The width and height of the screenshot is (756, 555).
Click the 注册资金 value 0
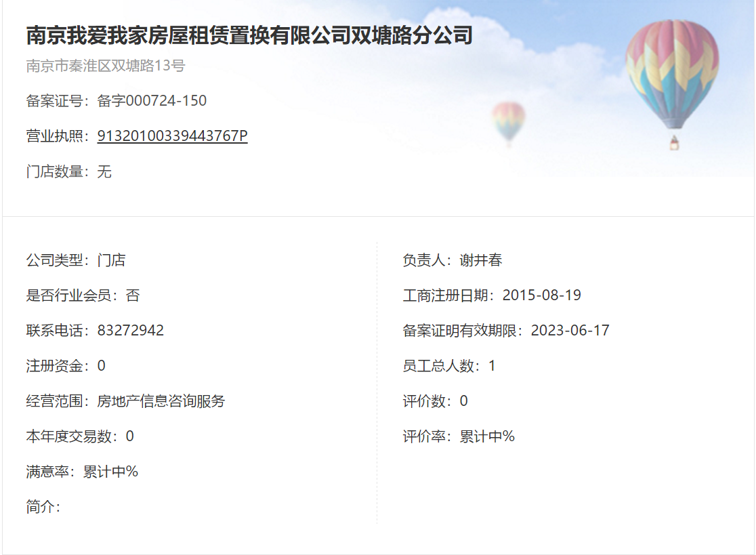click(x=102, y=366)
